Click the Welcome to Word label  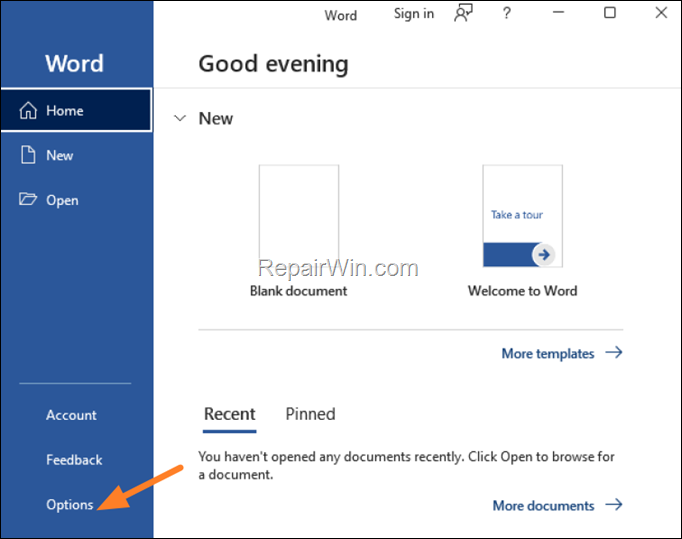pyautogui.click(x=522, y=291)
